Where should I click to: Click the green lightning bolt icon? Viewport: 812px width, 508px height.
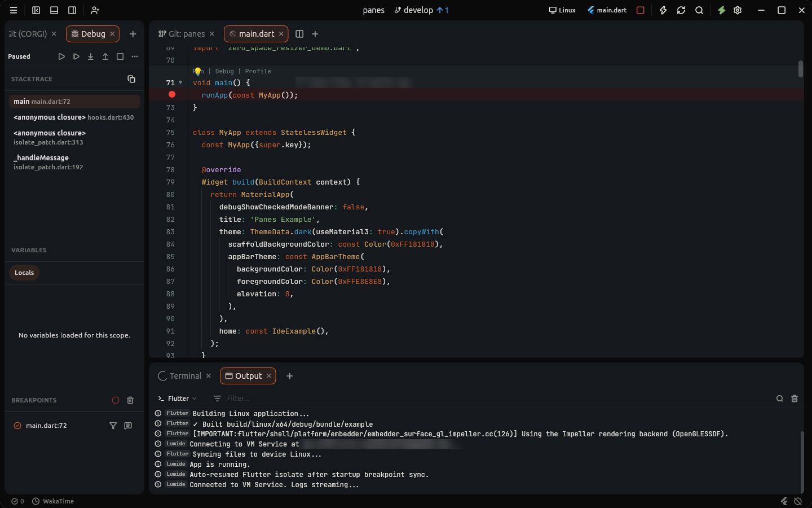[721, 10]
